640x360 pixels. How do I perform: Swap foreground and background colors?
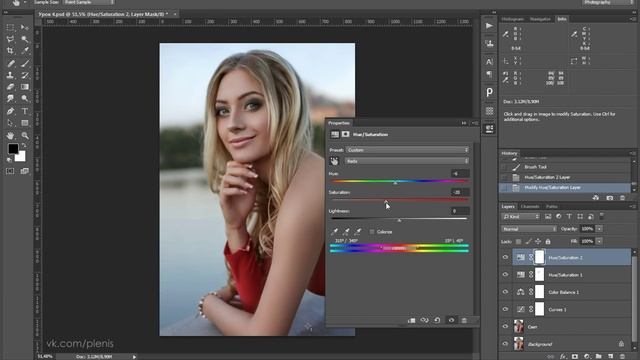[24, 145]
